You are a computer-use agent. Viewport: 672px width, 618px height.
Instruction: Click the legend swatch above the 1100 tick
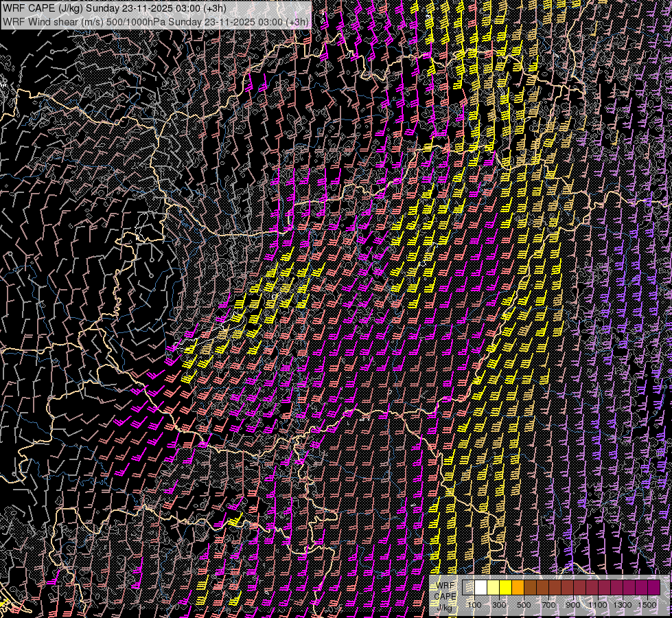[x=604, y=588]
